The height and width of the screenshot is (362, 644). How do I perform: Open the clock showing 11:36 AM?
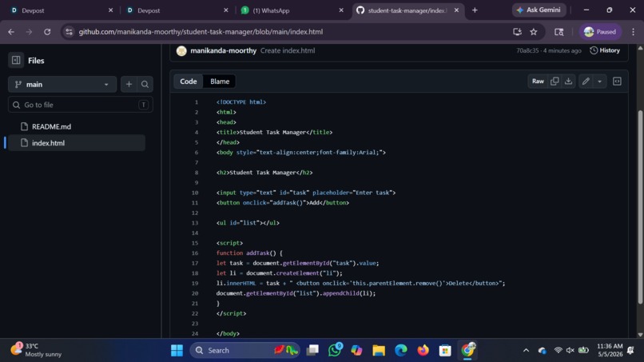[610, 350]
